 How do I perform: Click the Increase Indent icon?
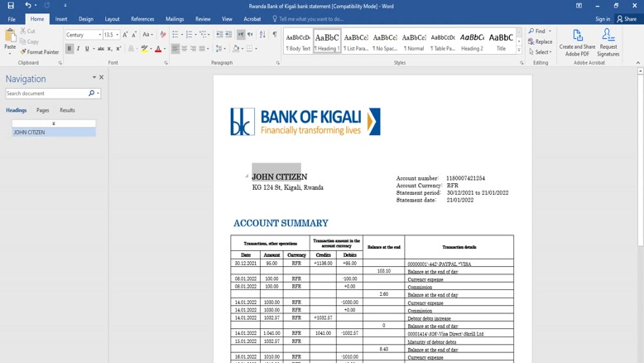[x=228, y=35]
